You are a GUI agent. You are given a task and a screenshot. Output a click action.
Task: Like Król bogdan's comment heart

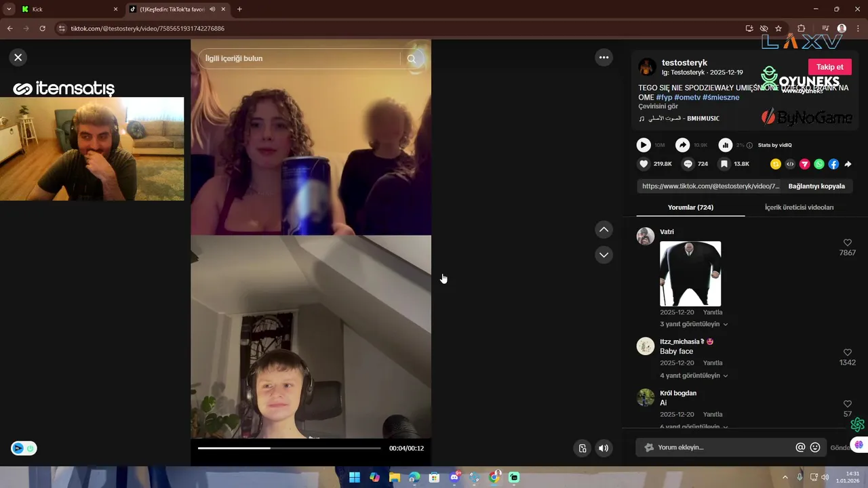pyautogui.click(x=847, y=404)
